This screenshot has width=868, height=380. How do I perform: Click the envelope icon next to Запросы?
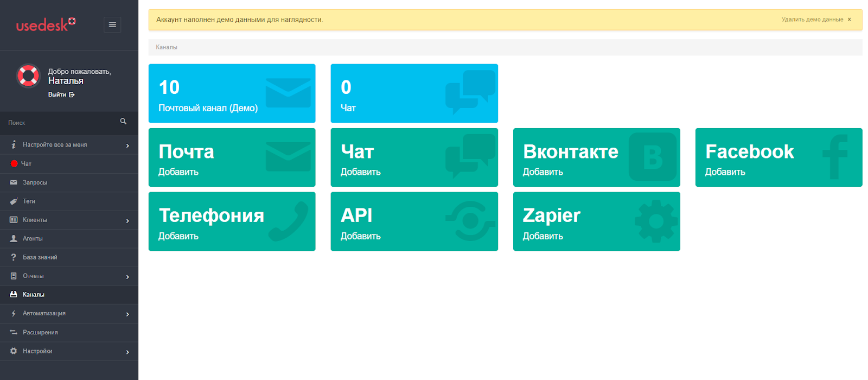(x=14, y=182)
